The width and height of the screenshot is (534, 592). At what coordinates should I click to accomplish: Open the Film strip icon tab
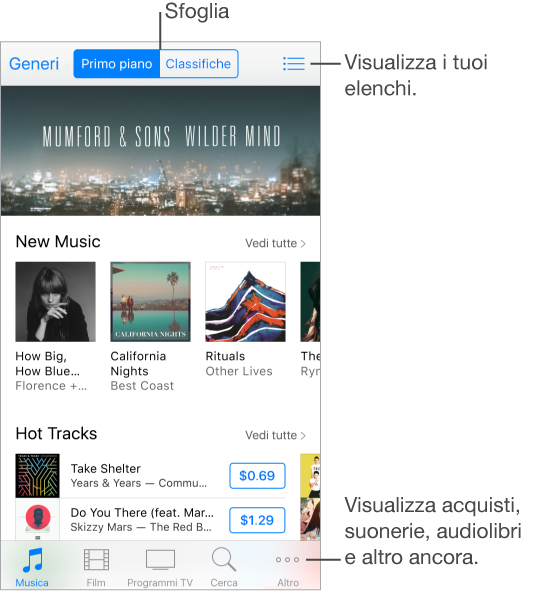coord(96,560)
